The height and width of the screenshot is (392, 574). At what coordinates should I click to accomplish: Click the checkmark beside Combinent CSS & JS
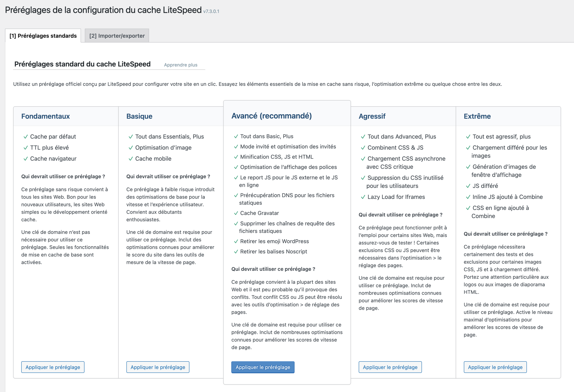pos(363,148)
